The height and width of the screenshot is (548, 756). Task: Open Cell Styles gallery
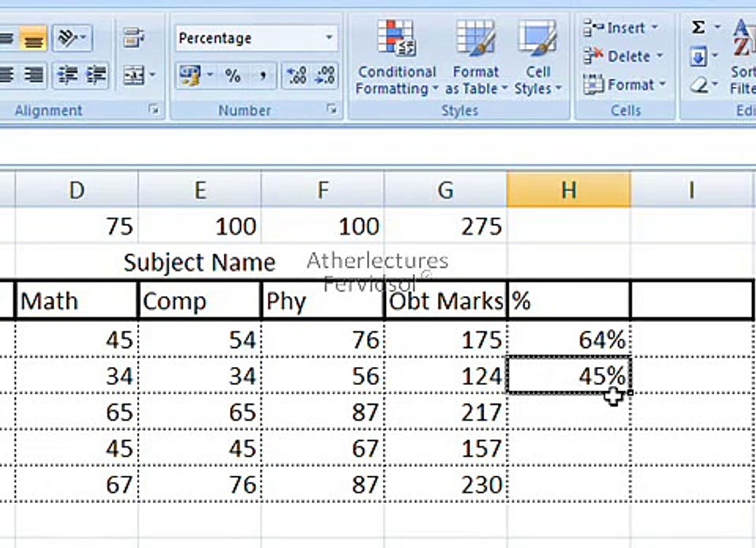(537, 56)
